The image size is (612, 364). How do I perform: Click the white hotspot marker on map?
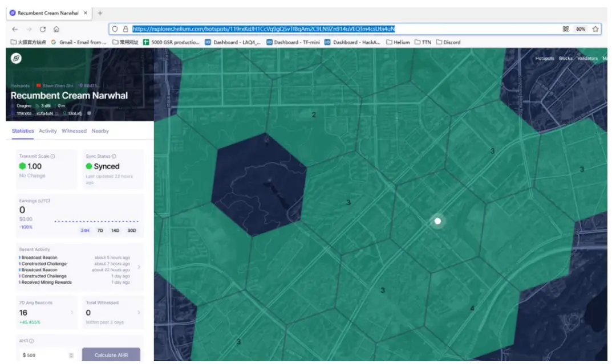point(437,221)
